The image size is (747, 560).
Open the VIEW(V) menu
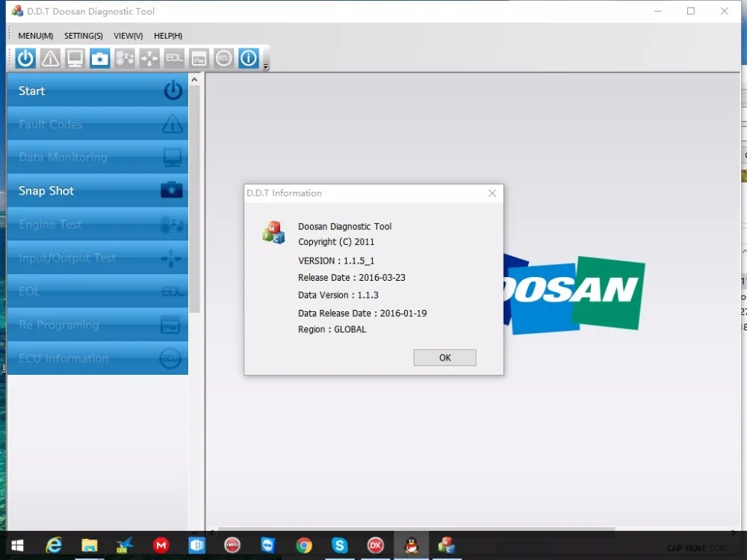tap(127, 35)
